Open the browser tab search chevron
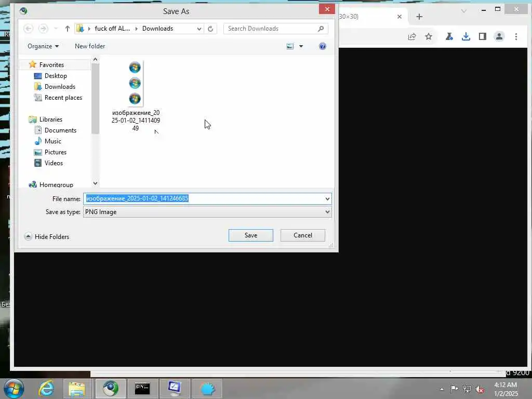Screen dimensions: 532x399 pyautogui.click(x=464, y=10)
